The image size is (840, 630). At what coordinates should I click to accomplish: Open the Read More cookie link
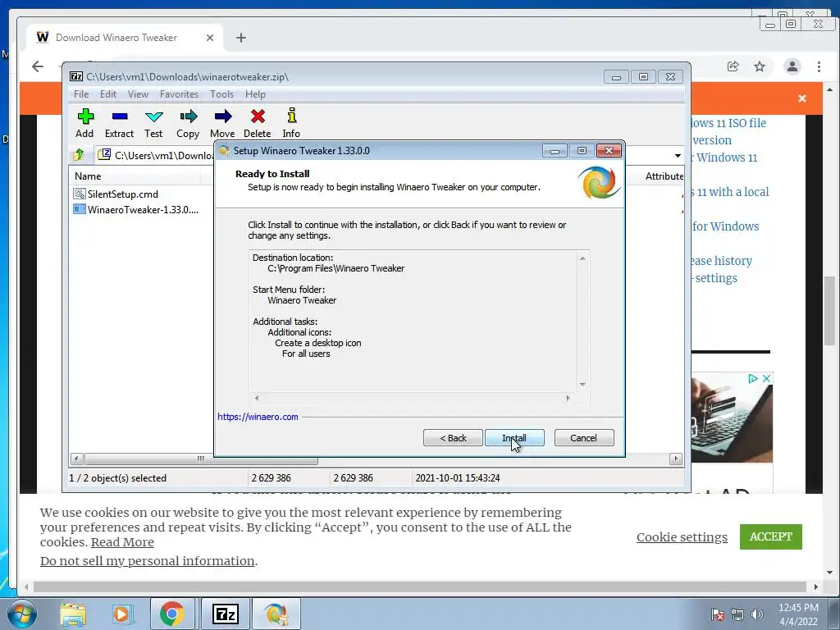coord(122,542)
